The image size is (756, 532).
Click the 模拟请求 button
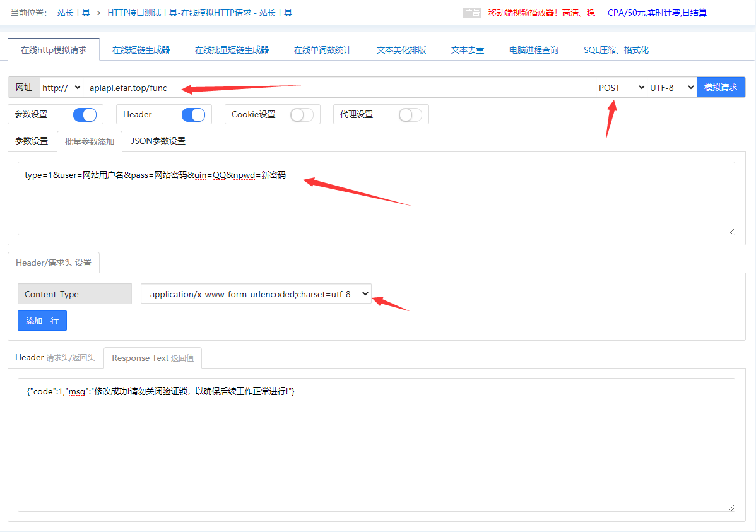720,88
